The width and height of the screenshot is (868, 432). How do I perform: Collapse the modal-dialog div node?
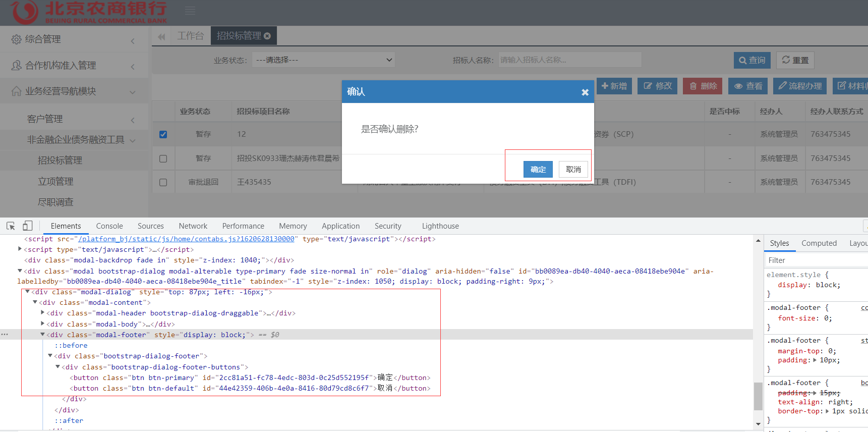[27, 292]
